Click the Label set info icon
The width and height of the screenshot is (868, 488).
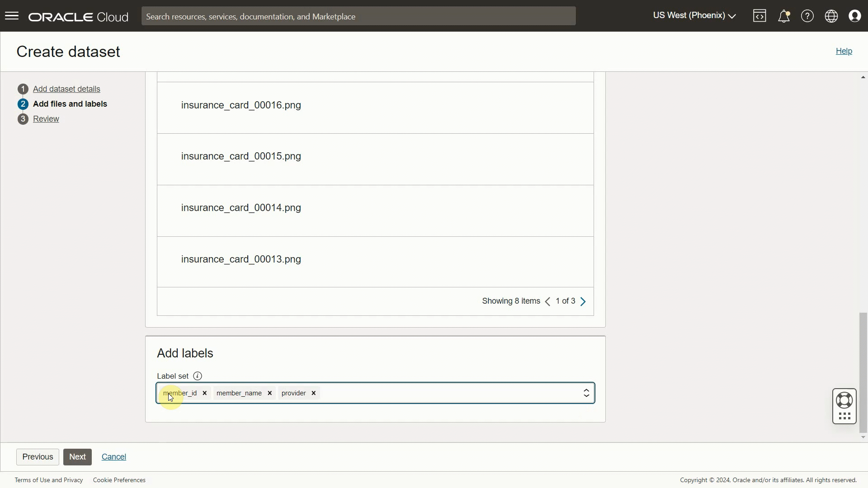tap(197, 375)
